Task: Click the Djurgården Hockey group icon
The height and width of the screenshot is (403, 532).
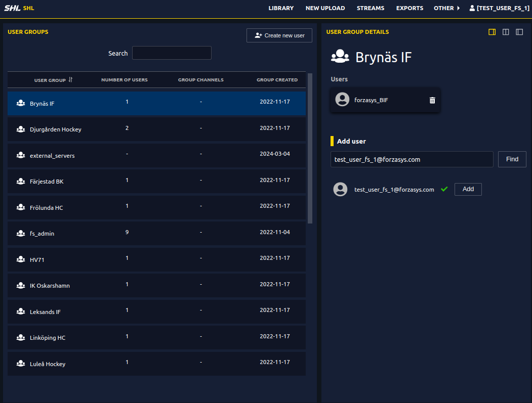Action: click(21, 129)
